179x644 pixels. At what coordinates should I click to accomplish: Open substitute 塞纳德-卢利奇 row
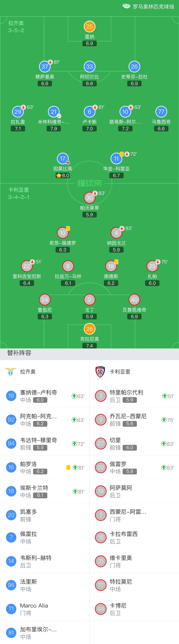point(45,396)
